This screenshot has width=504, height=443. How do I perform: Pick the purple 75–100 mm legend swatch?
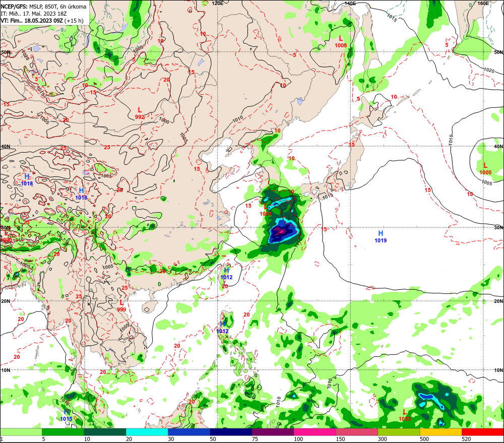point(273,432)
